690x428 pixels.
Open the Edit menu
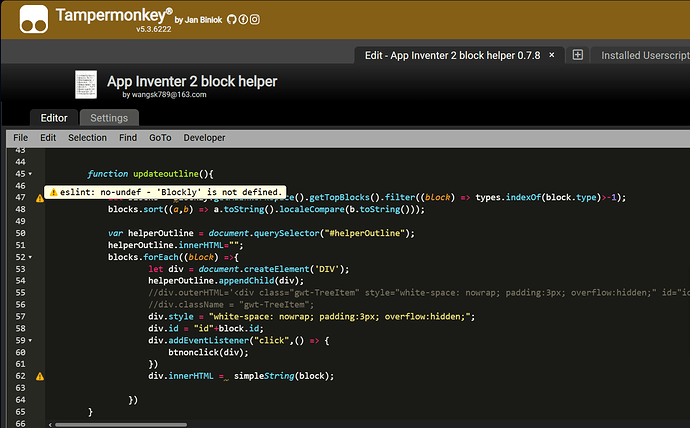point(48,138)
